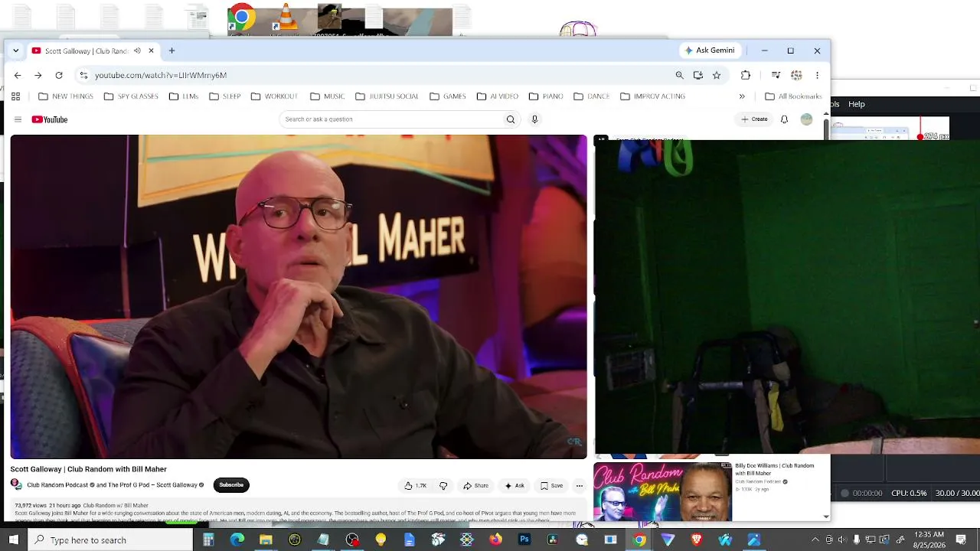Reload the YouTube page
980x551 pixels.
(x=59, y=75)
